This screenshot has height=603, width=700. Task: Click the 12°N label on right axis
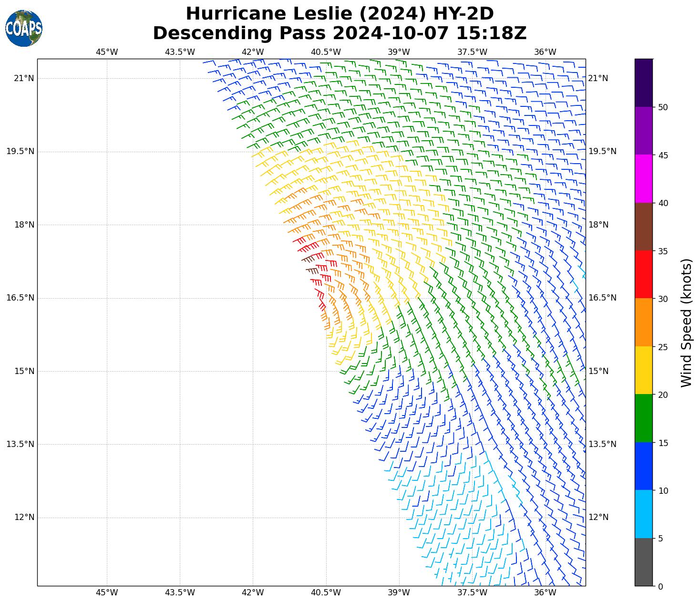pyautogui.click(x=598, y=517)
